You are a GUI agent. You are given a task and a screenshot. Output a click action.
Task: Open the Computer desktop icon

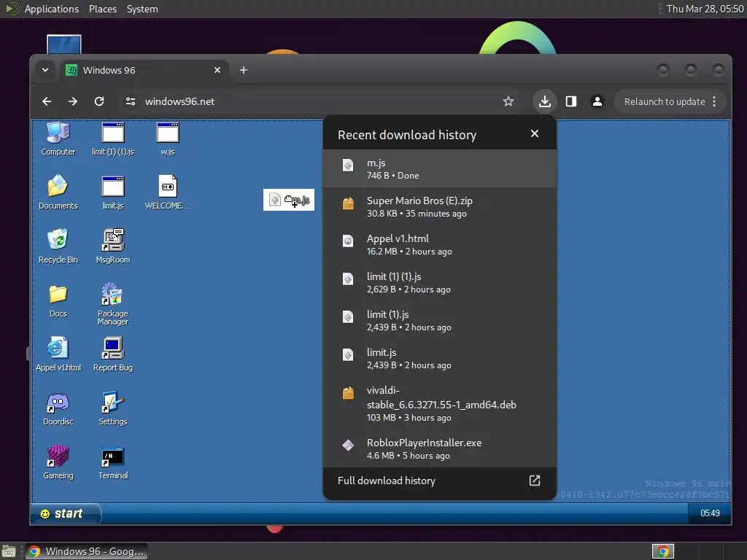58,139
